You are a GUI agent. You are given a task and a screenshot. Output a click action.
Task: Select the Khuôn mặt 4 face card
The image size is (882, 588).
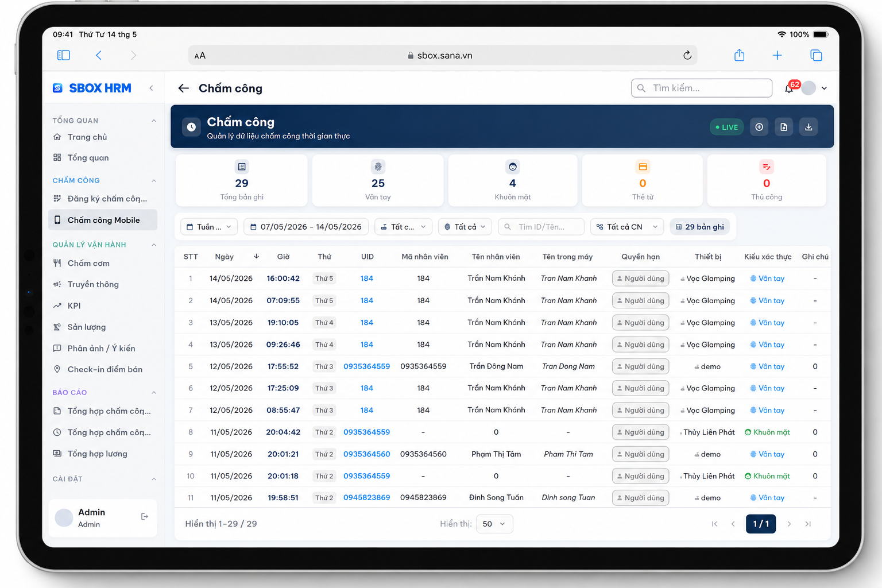coord(513,180)
